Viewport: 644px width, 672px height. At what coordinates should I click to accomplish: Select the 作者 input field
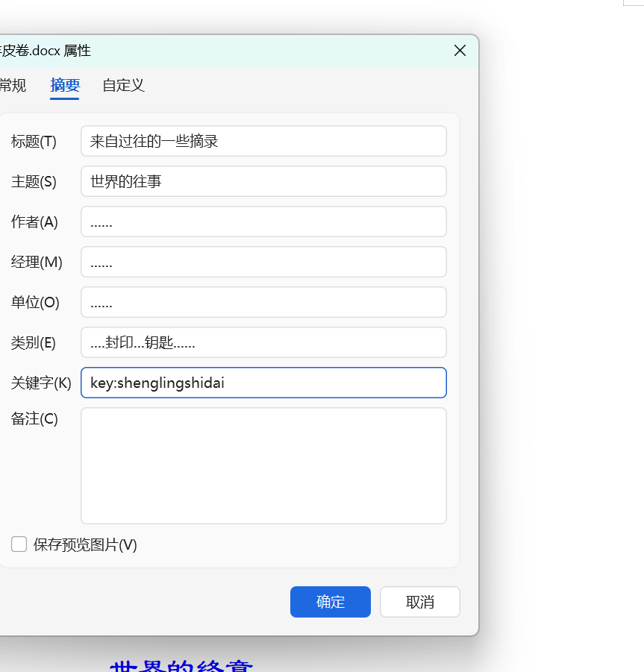(263, 222)
